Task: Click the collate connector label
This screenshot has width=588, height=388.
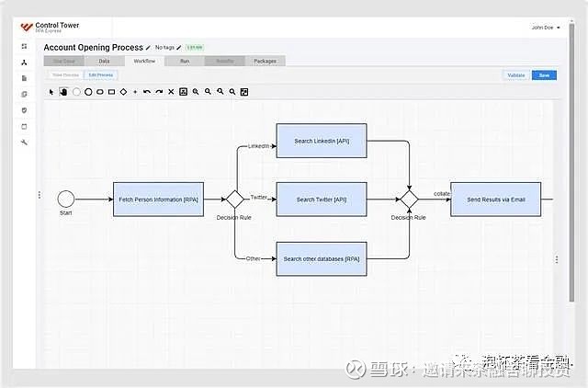Action: click(x=442, y=194)
